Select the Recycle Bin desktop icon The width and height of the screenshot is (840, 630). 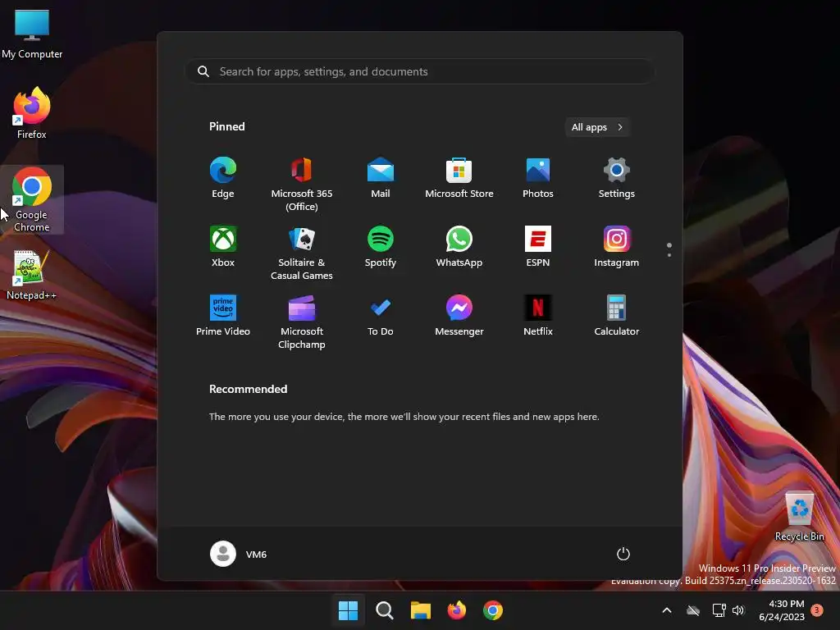tap(799, 516)
